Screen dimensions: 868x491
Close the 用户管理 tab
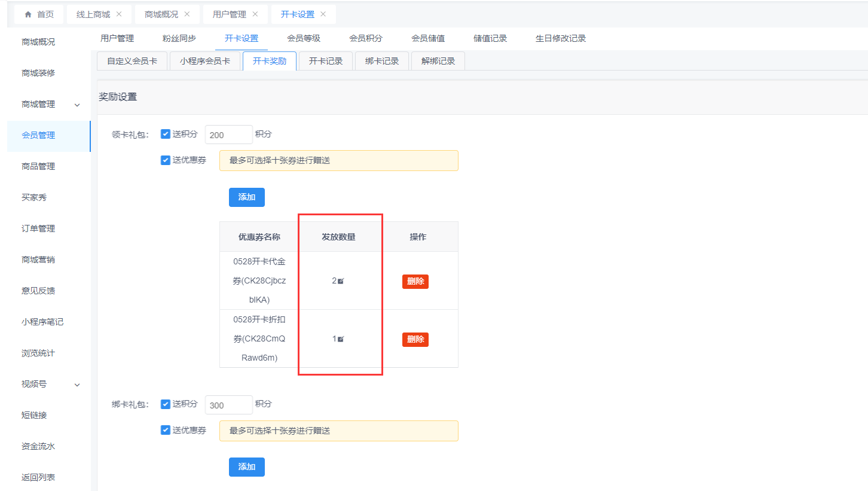[255, 14]
